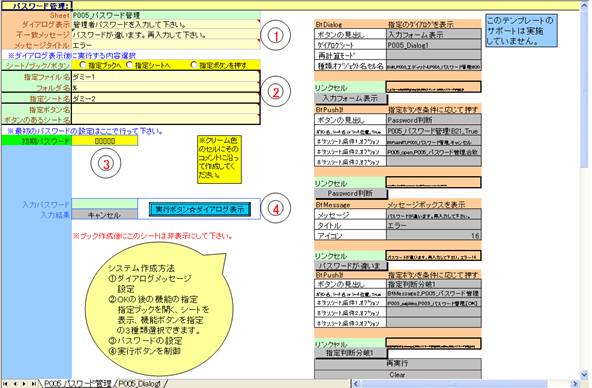This screenshot has height=388, width=592.
Task: Select the 指定ボタンを押す radio button
Action: (194, 65)
